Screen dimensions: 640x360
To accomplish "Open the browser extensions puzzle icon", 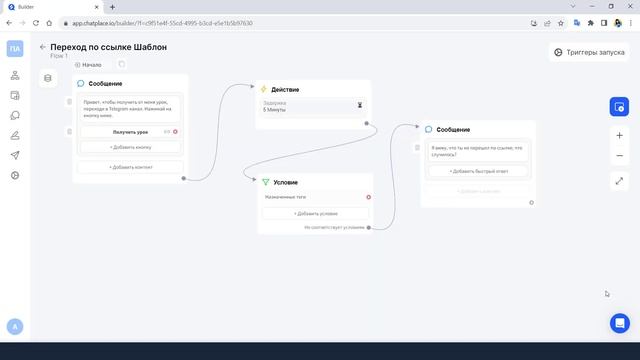I will [x=590, y=23].
